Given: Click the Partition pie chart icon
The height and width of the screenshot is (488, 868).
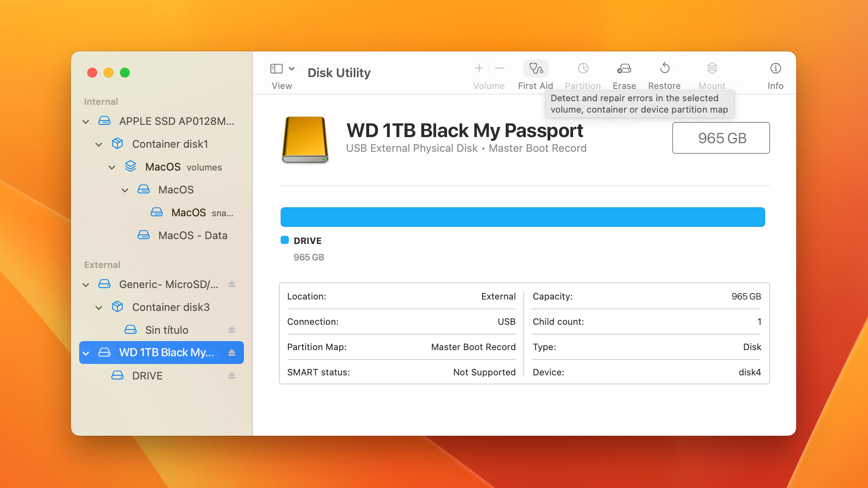Looking at the screenshot, I should pyautogui.click(x=583, y=68).
